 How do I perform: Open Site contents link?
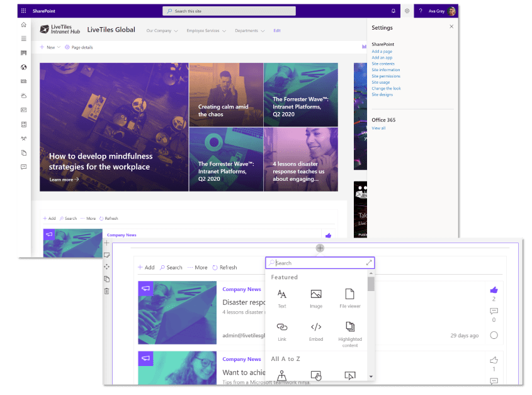(383, 64)
